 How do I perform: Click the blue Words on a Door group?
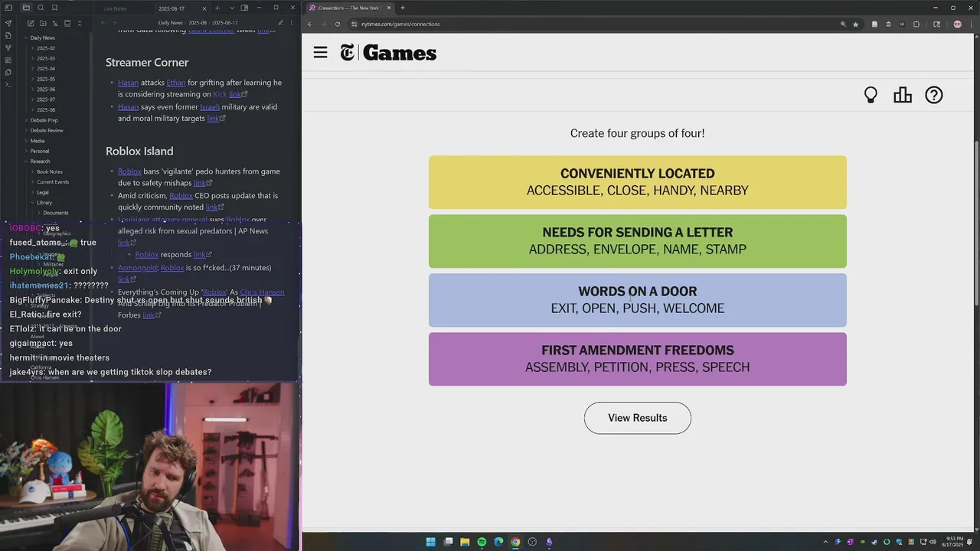click(637, 300)
